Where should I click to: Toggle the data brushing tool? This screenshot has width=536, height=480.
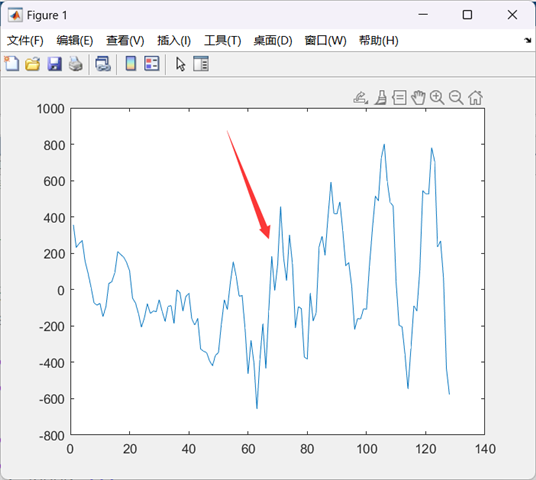coord(380,98)
